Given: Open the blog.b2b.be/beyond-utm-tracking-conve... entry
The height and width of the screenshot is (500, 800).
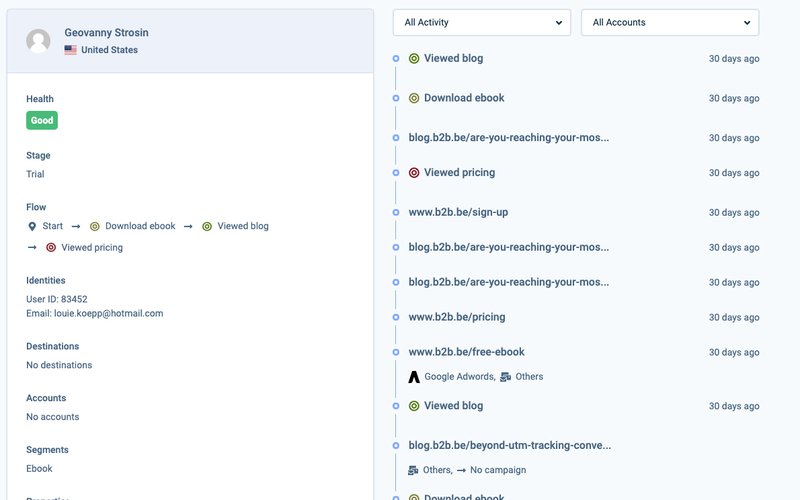Looking at the screenshot, I should (x=509, y=445).
